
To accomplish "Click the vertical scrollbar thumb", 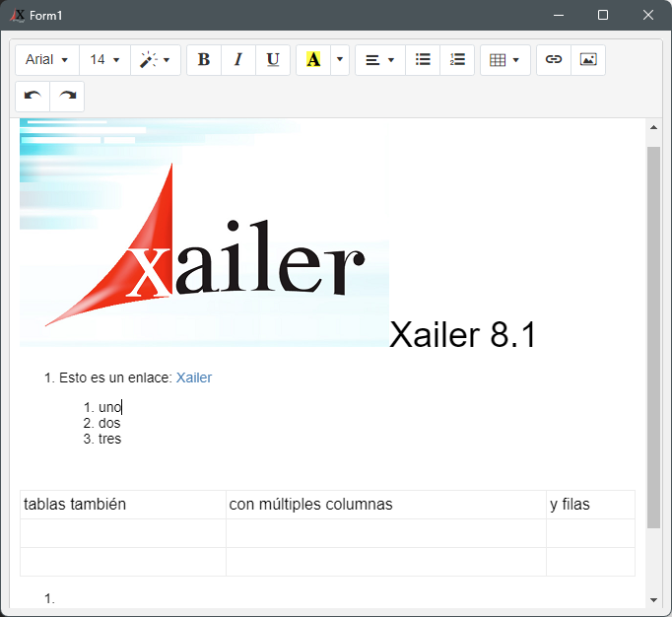I will 653,337.
